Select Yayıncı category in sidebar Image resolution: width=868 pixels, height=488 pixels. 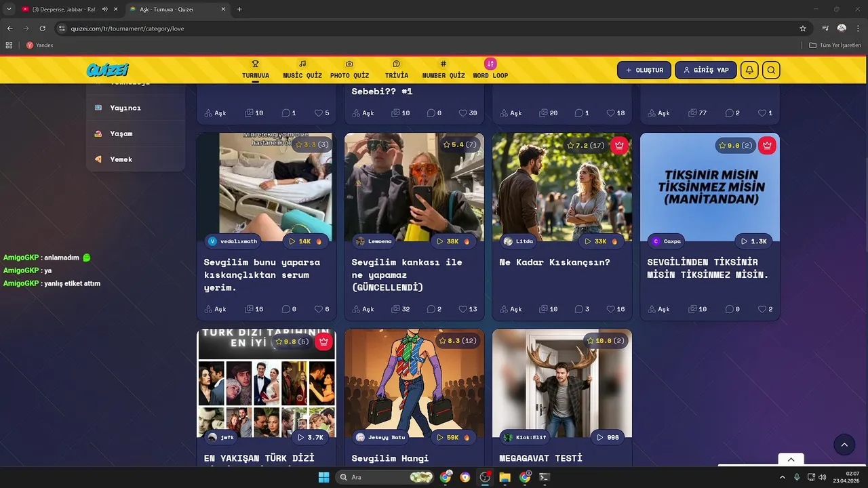point(136,108)
